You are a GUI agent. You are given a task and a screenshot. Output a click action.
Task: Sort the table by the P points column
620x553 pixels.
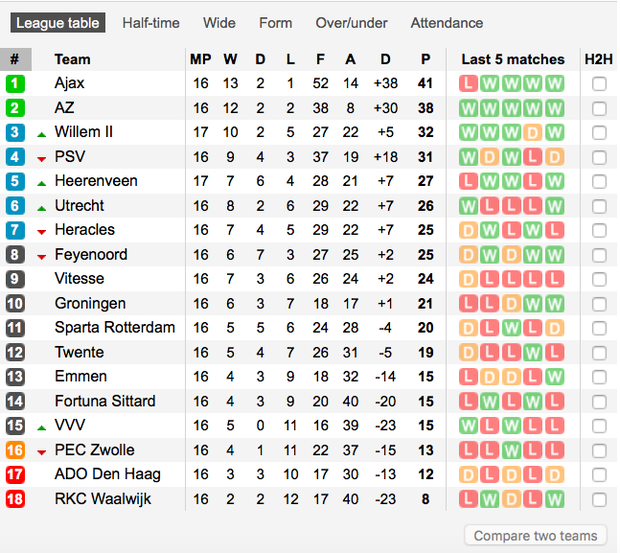click(x=426, y=59)
